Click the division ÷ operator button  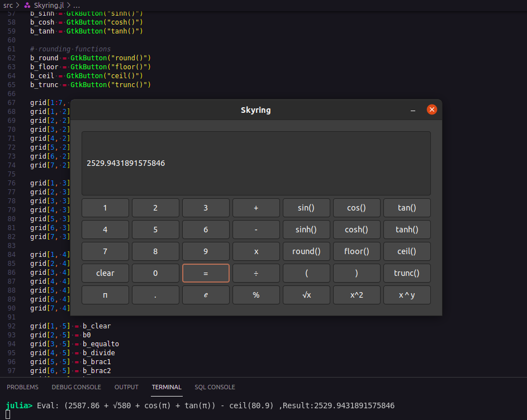256,273
